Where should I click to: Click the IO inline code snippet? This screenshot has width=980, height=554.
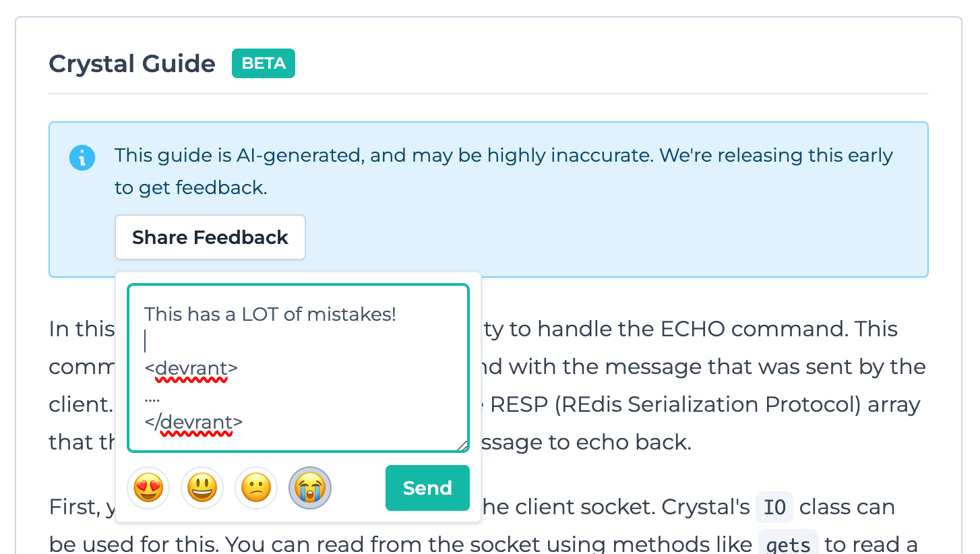tap(774, 507)
